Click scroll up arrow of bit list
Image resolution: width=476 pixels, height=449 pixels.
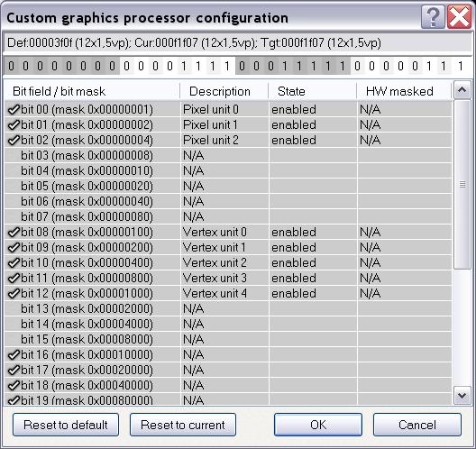(x=462, y=90)
